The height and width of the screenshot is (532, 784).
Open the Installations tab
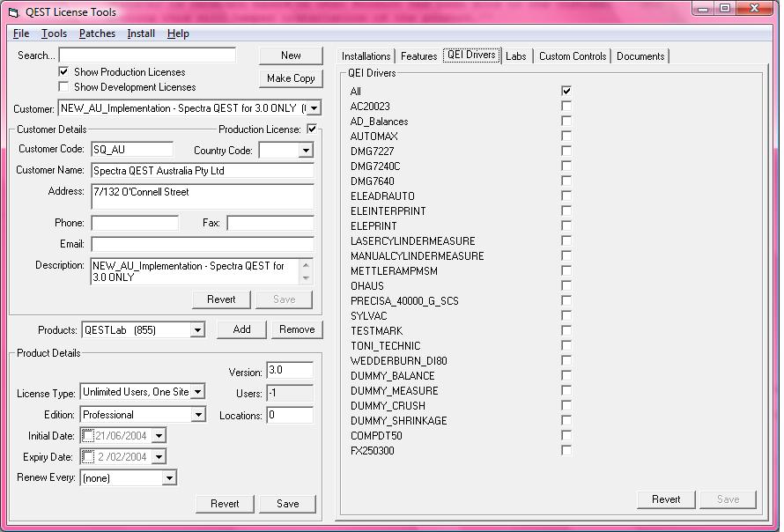click(366, 56)
